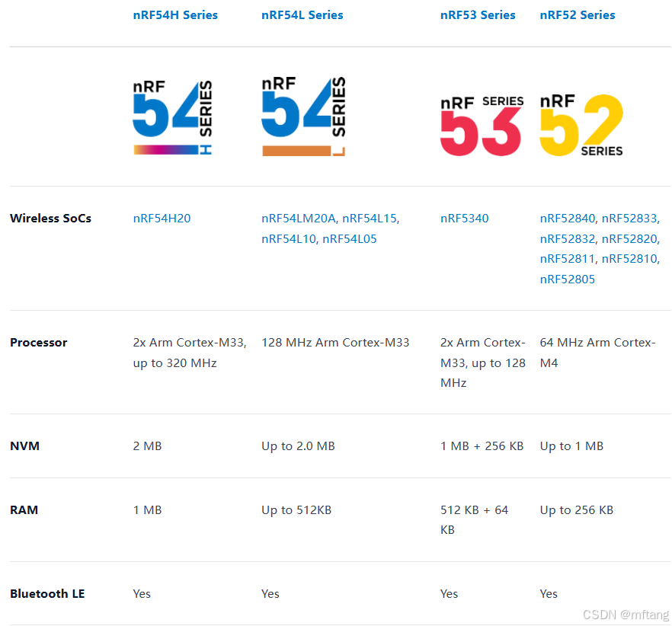Click Bluetooth LE 'Yes' under nRF54L Series
This screenshot has height=626, width=672.
(270, 594)
